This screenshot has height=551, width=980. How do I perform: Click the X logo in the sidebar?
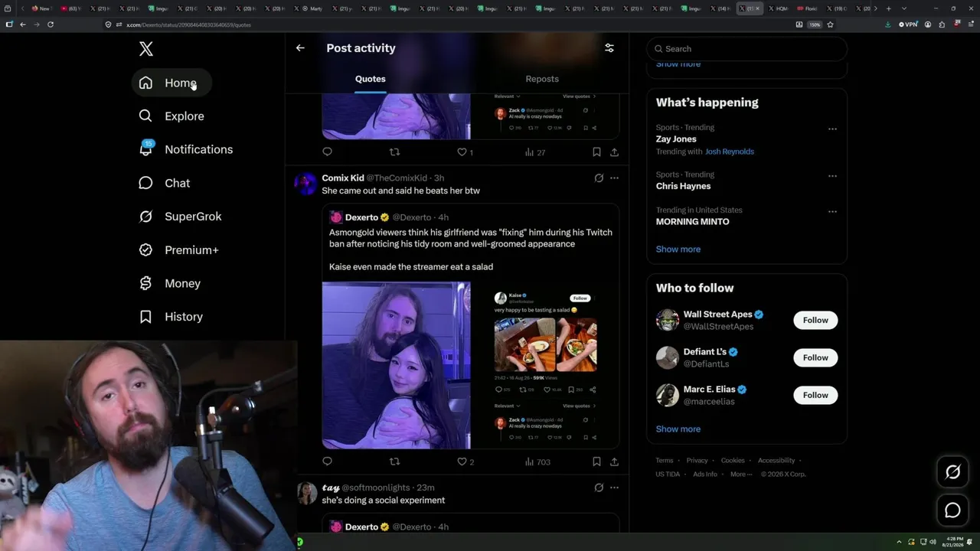click(x=146, y=49)
